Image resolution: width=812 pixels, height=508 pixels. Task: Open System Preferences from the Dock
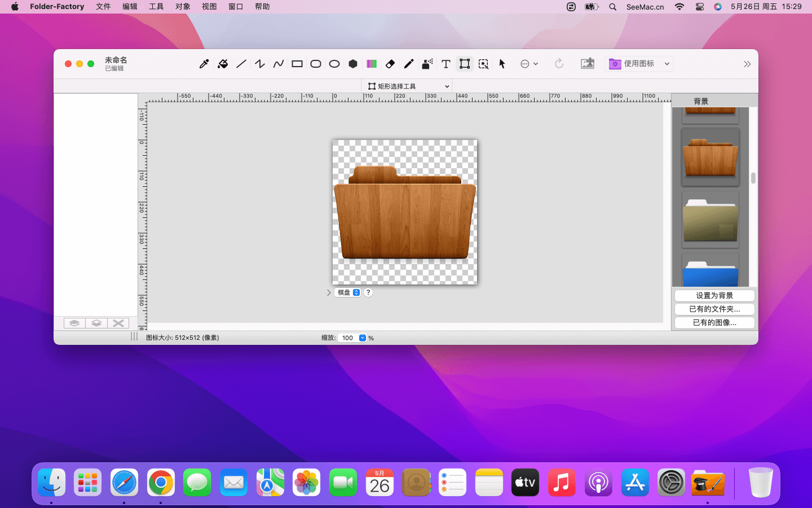671,483
